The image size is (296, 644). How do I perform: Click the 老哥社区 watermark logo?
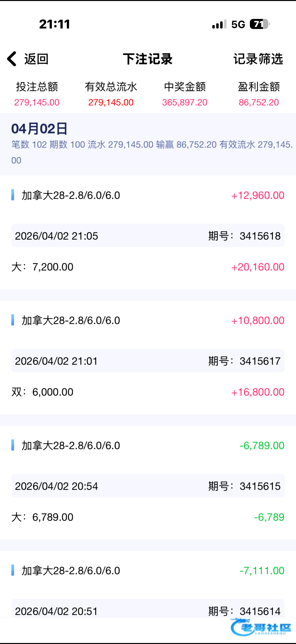coord(261,628)
